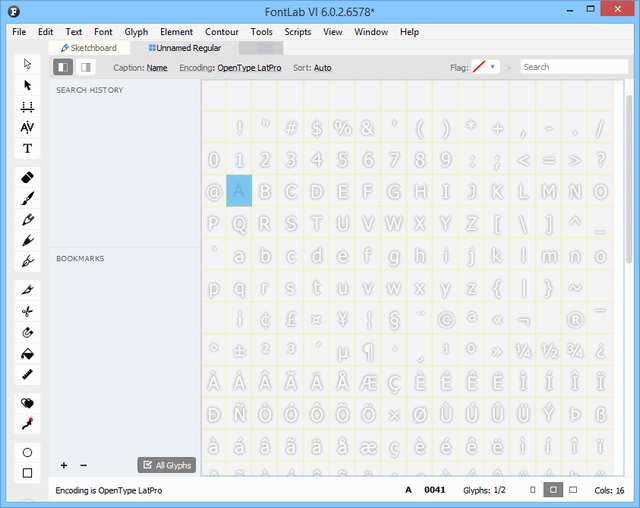
Task: Toggle the right sidebar panel button
Action: click(86, 67)
